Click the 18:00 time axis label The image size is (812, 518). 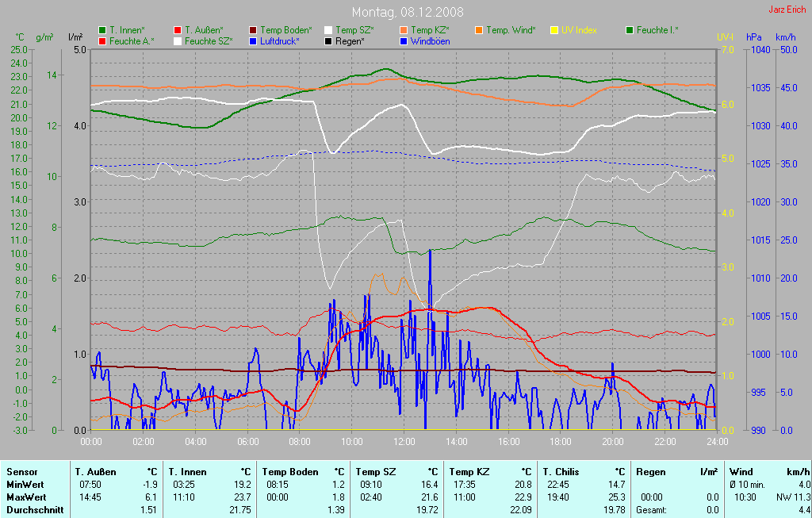[561, 442]
